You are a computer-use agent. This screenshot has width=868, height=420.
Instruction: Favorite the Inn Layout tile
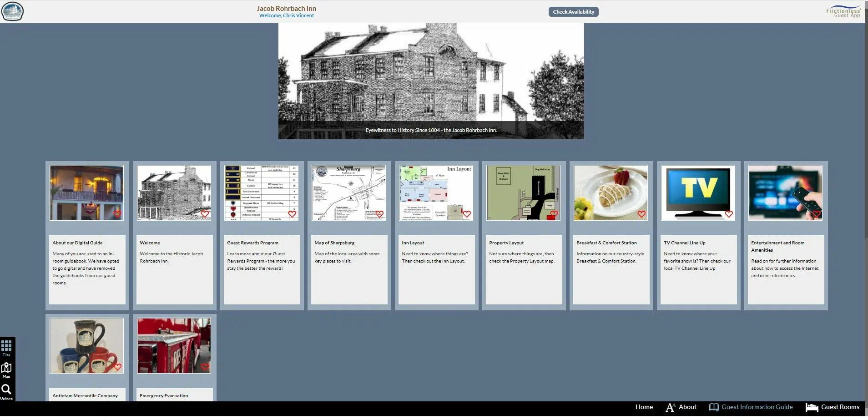[x=467, y=214]
